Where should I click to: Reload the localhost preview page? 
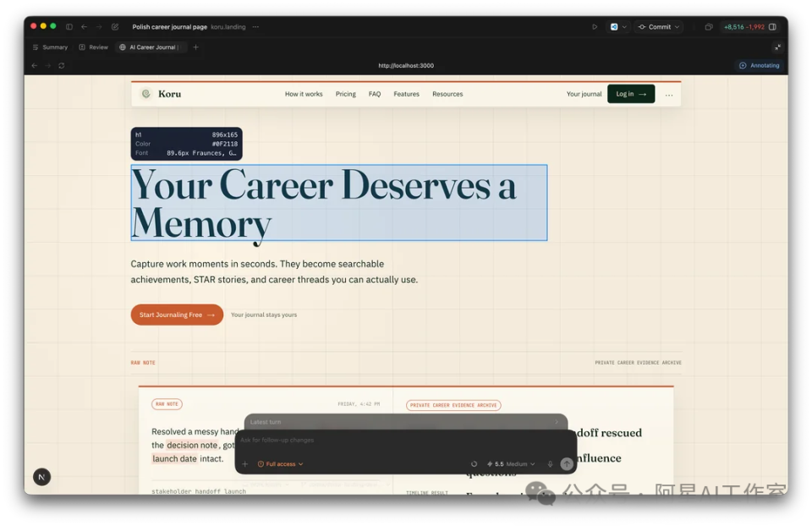pyautogui.click(x=62, y=66)
